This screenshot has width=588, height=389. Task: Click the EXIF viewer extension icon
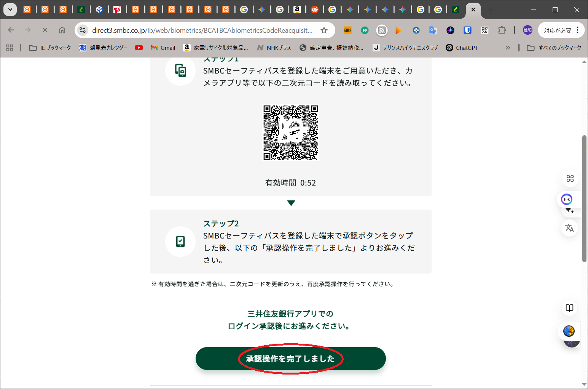coord(347,30)
